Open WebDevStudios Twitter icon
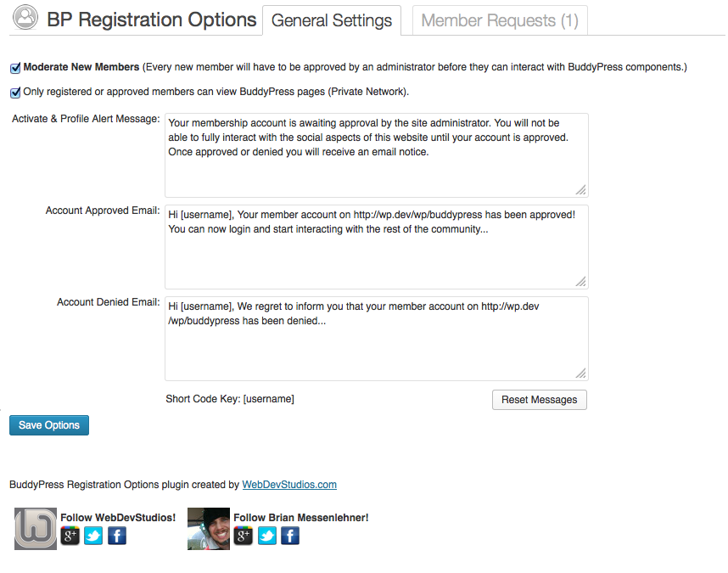 pos(93,536)
